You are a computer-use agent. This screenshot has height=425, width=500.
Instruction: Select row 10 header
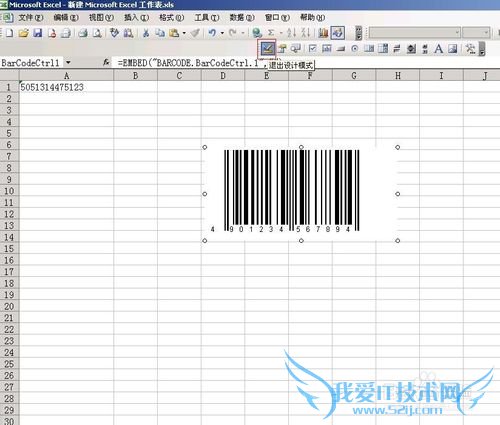pos(9,191)
